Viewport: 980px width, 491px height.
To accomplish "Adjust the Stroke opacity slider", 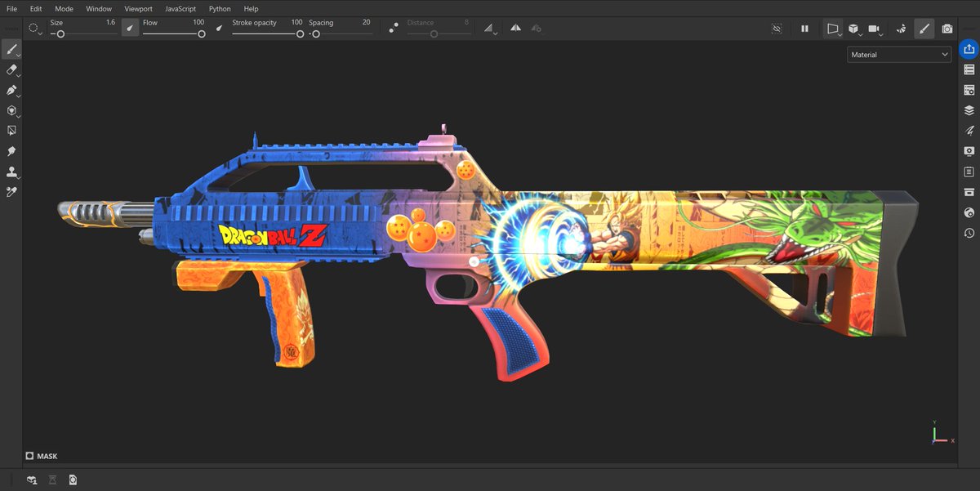I will click(267, 34).
